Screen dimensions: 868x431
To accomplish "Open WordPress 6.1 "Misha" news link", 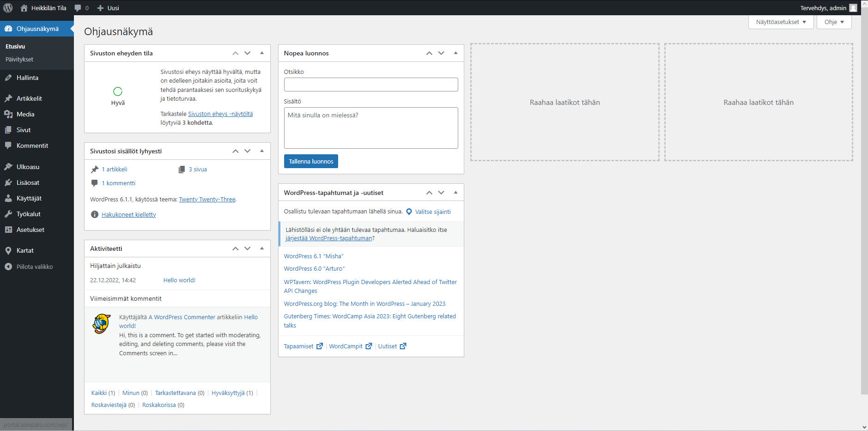I will tap(314, 256).
